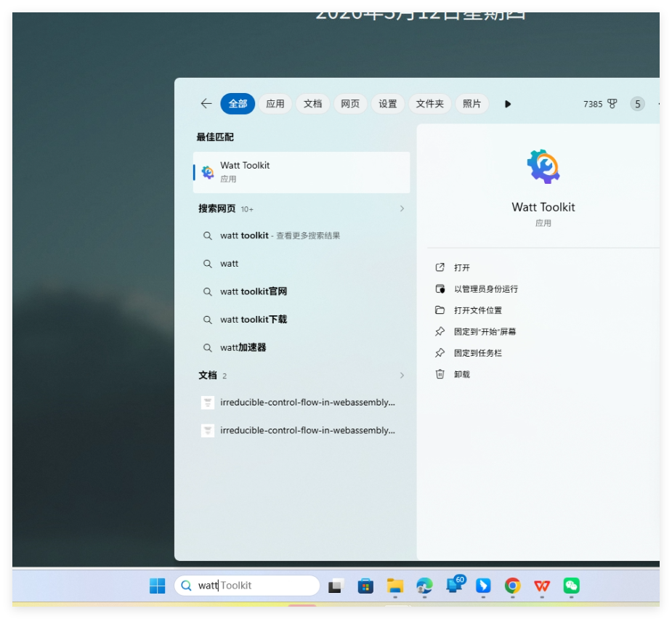
Task: Switch to the 网页 filter tab
Action: tap(350, 104)
